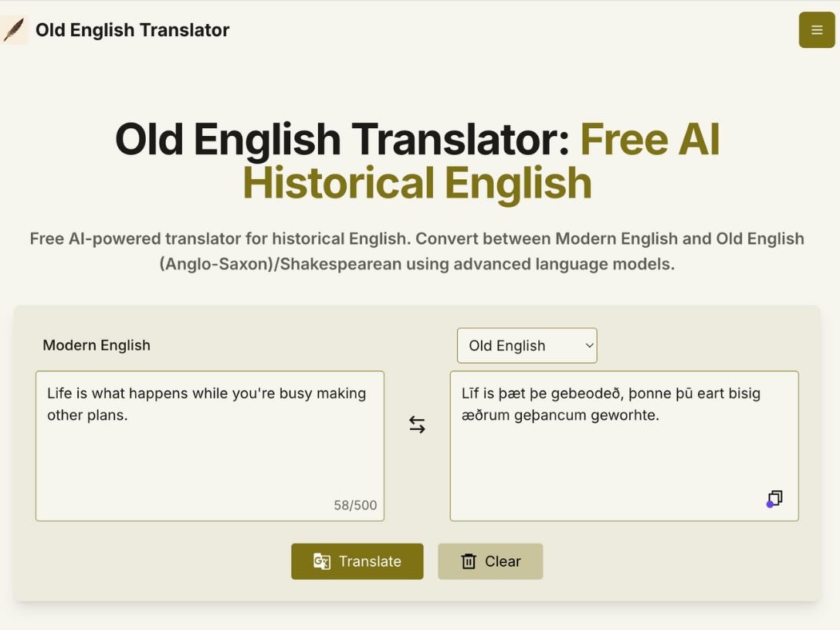Click the black "Old English Translator:" main heading
The width and height of the screenshot is (840, 630).
[x=342, y=140]
